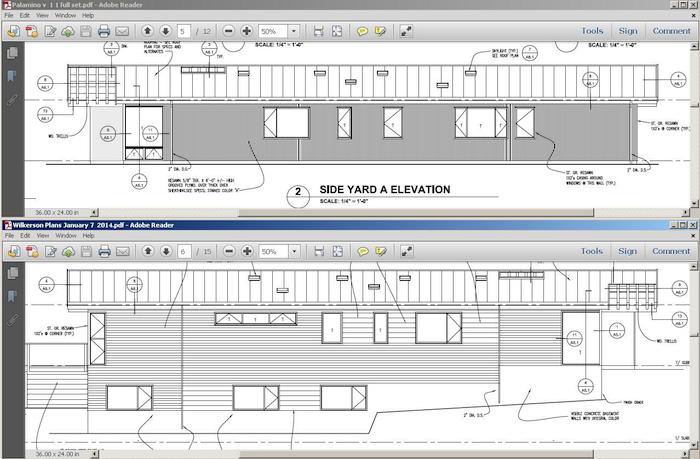Open zoom percentage dropdown in Wilkerson window
Image resolution: width=700 pixels, height=459 pixels.
coord(294,251)
